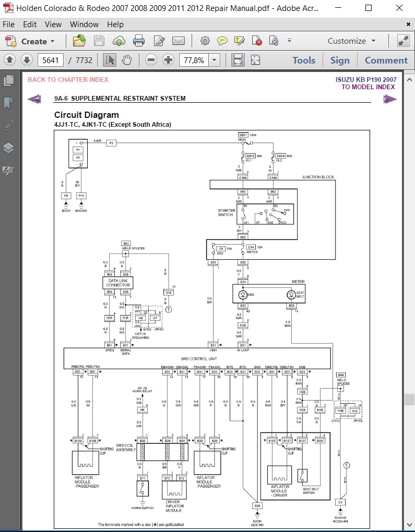
Task: Open the Bookmarks panel in the sidebar
Action: coord(8,103)
